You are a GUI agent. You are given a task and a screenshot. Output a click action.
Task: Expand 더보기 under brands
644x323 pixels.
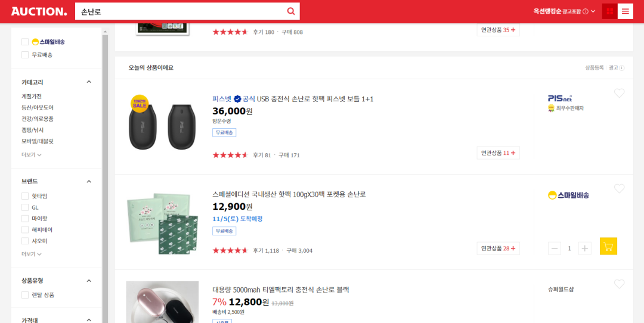(x=32, y=254)
